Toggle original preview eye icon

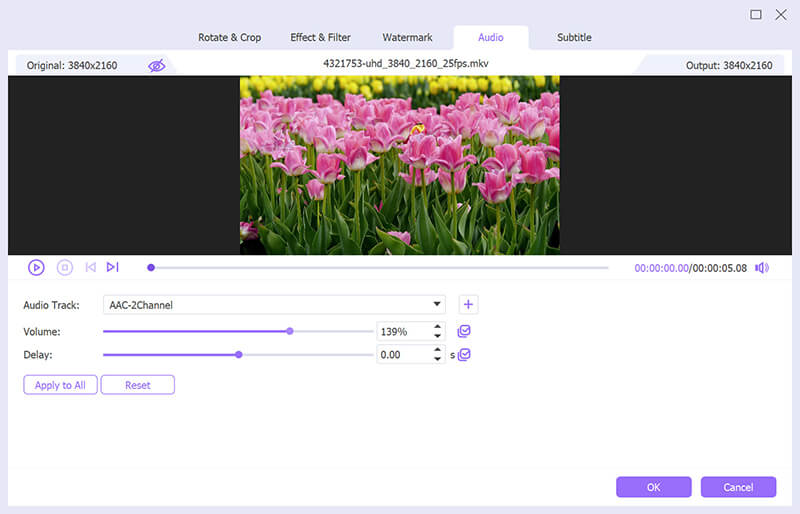click(x=157, y=65)
